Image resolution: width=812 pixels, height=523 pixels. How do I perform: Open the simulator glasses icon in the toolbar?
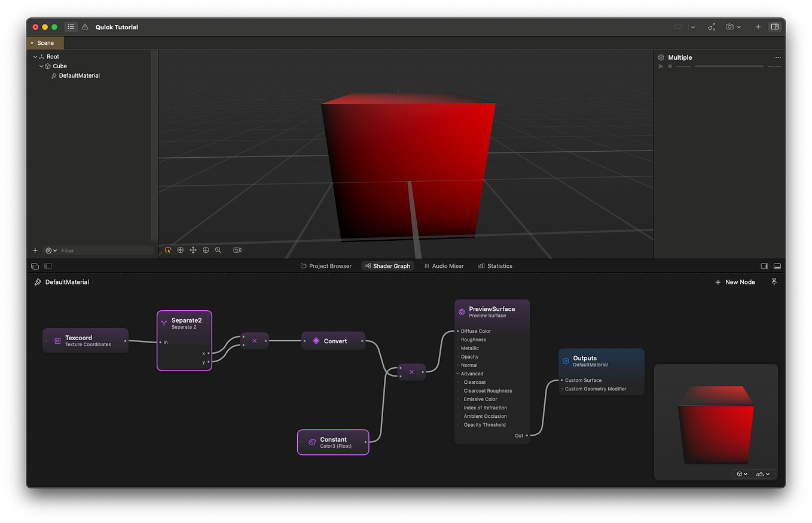(x=677, y=27)
